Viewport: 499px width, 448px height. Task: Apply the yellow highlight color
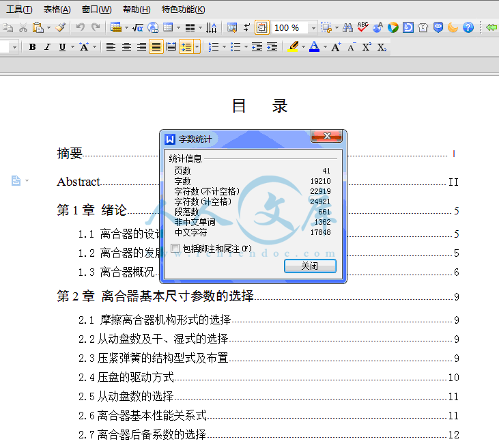click(293, 47)
